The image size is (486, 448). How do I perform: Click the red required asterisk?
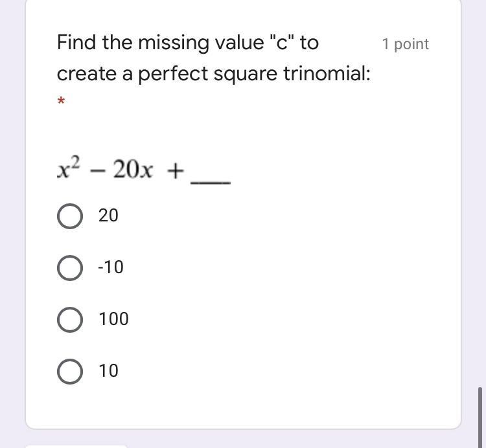[x=61, y=102]
